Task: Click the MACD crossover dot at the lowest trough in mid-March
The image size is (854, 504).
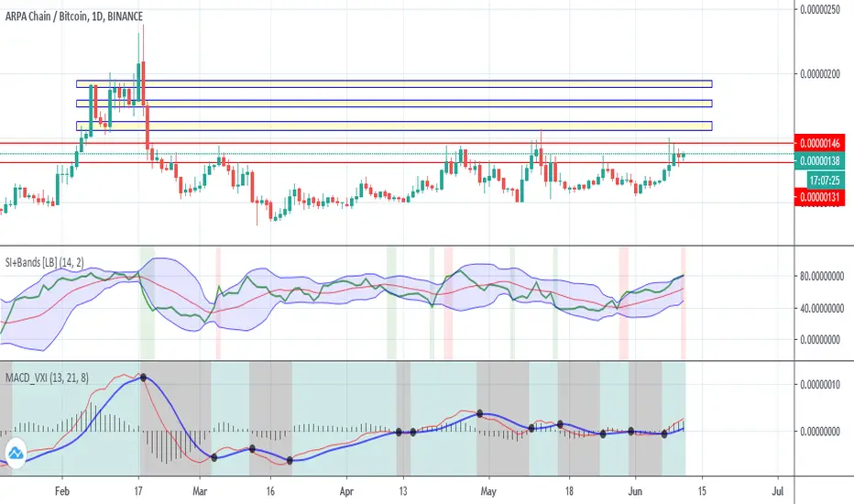Action: point(290,460)
